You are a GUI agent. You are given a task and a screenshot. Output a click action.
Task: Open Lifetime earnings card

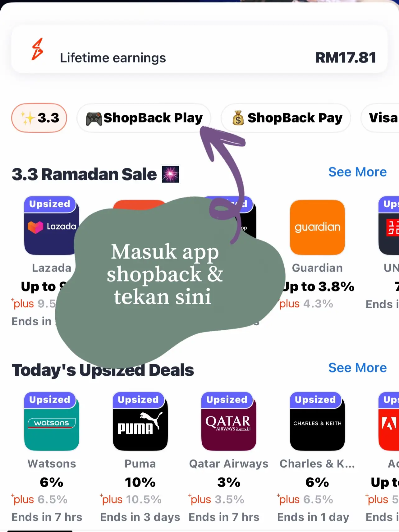click(x=199, y=50)
